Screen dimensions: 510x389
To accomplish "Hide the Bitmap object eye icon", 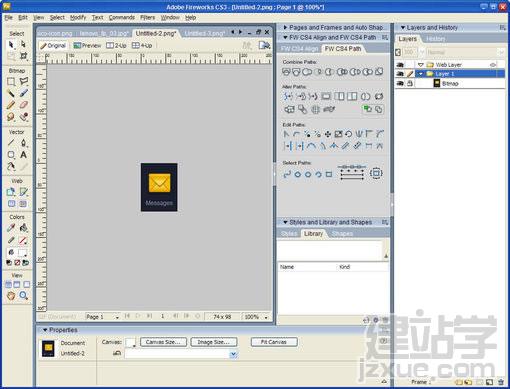I will (x=400, y=83).
